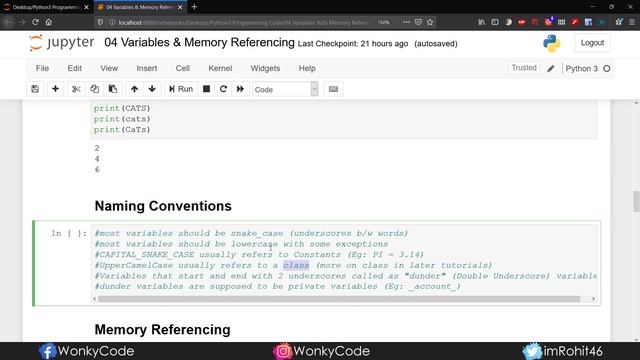Click the In [ ]: cell prompt
This screenshot has height=360, width=640.
point(69,233)
